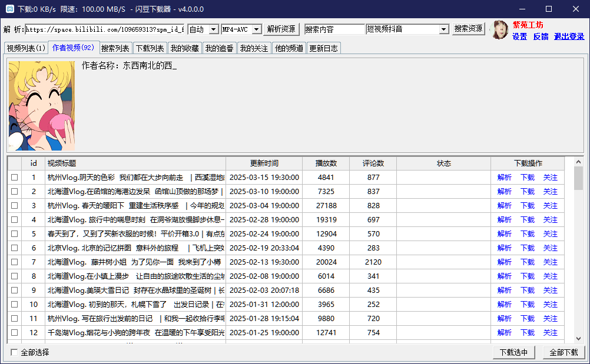Go to the 下载列表 tab
This screenshot has height=364, width=590.
tap(150, 48)
